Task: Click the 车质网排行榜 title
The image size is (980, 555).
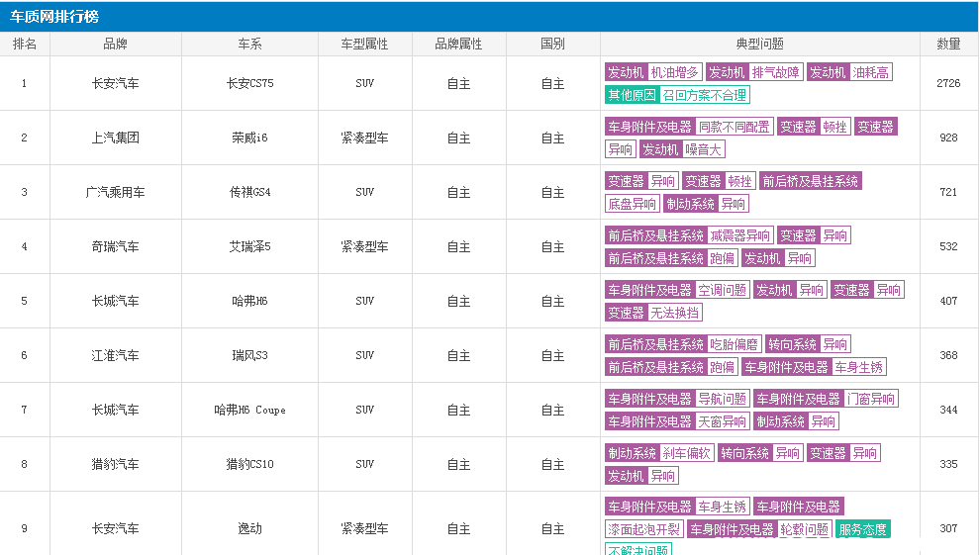Action: pyautogui.click(x=54, y=16)
